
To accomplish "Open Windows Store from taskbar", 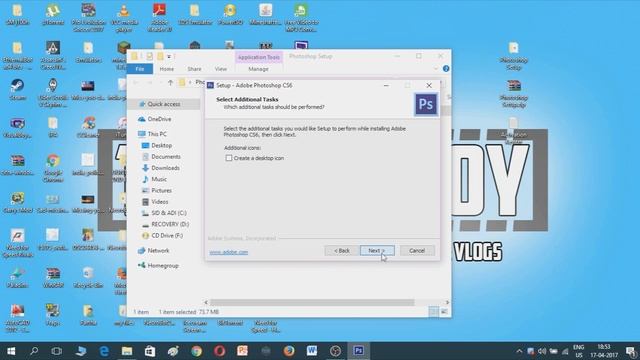I will tap(150, 351).
